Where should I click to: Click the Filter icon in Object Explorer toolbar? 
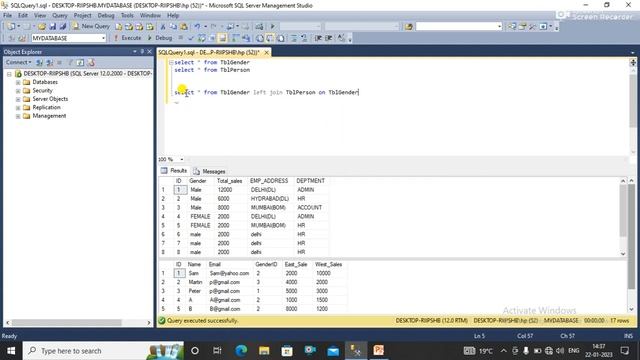70,62
